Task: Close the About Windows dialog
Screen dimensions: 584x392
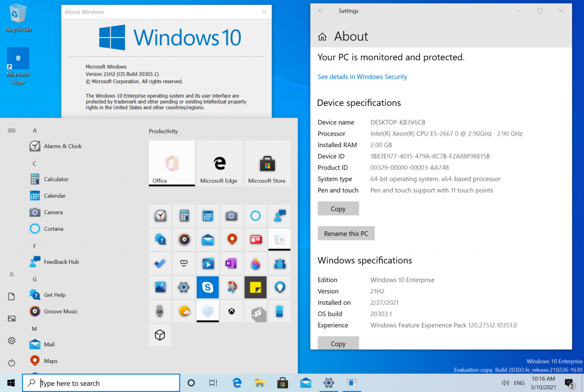Action: tap(264, 11)
